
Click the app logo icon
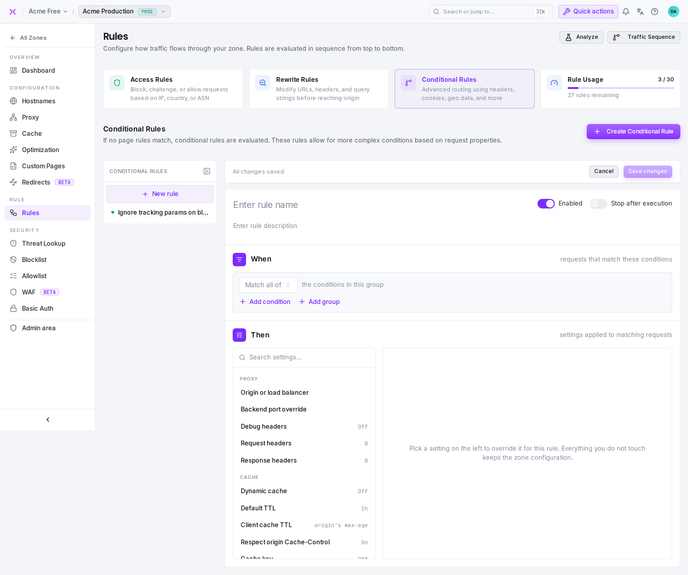click(x=13, y=12)
